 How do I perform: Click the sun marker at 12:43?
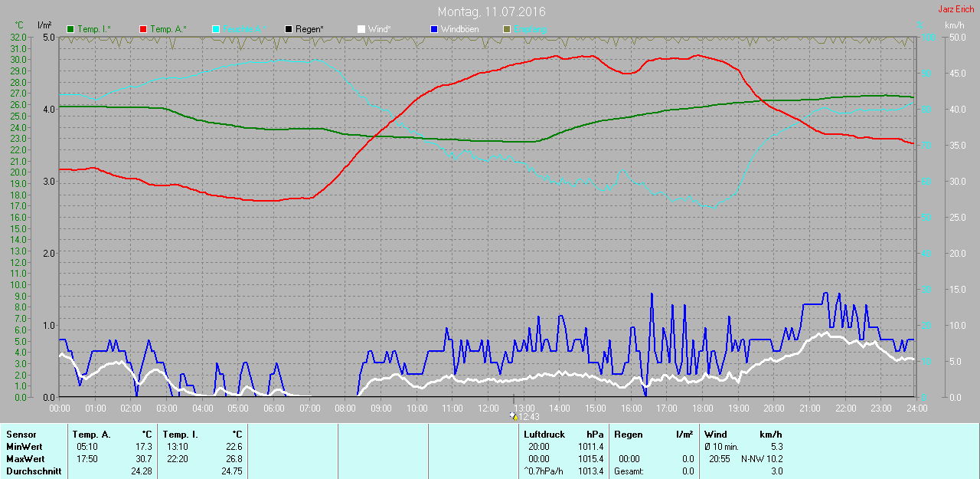tap(513, 416)
